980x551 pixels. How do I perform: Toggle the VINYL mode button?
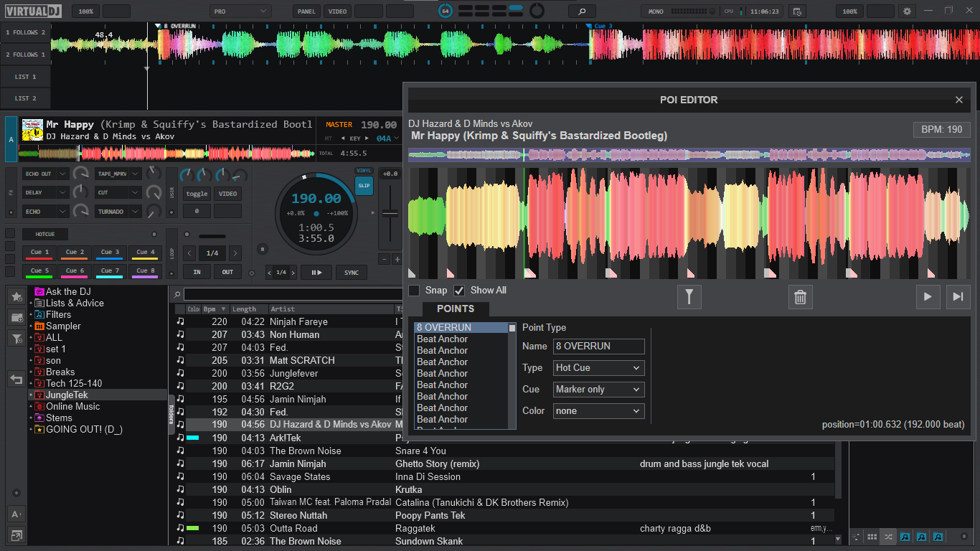point(364,171)
